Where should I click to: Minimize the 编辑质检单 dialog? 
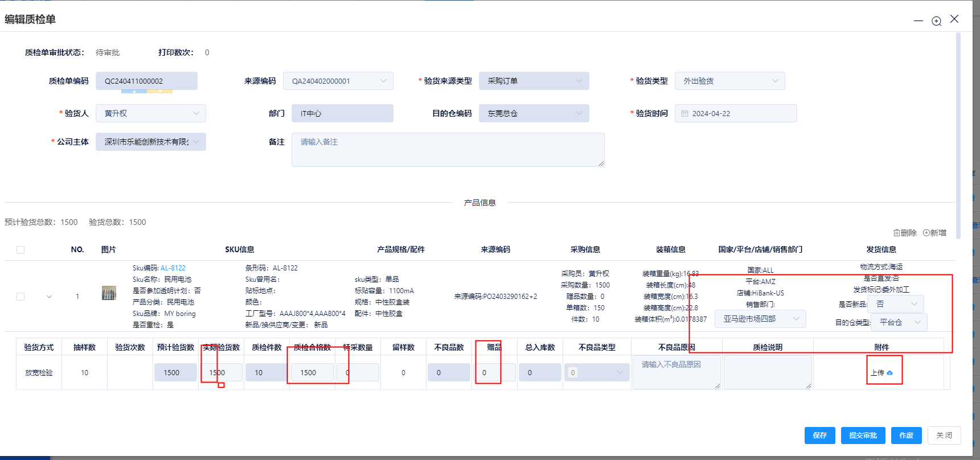tap(918, 21)
